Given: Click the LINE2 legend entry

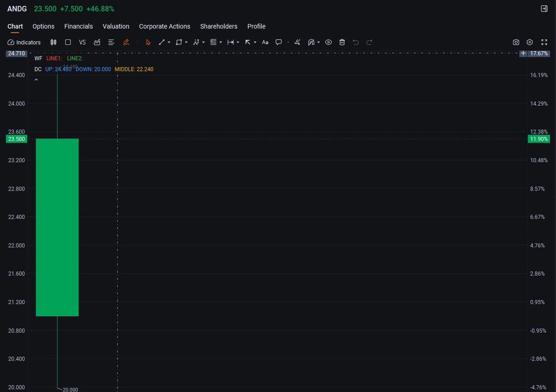Looking at the screenshot, I should [x=75, y=58].
